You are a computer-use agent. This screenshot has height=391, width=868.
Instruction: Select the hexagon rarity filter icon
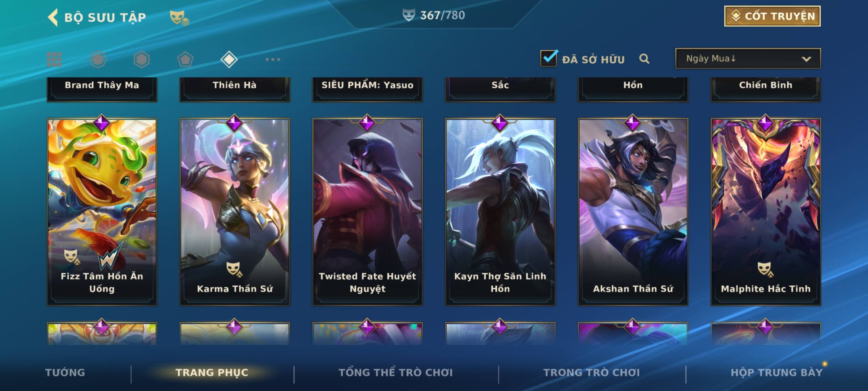141,59
